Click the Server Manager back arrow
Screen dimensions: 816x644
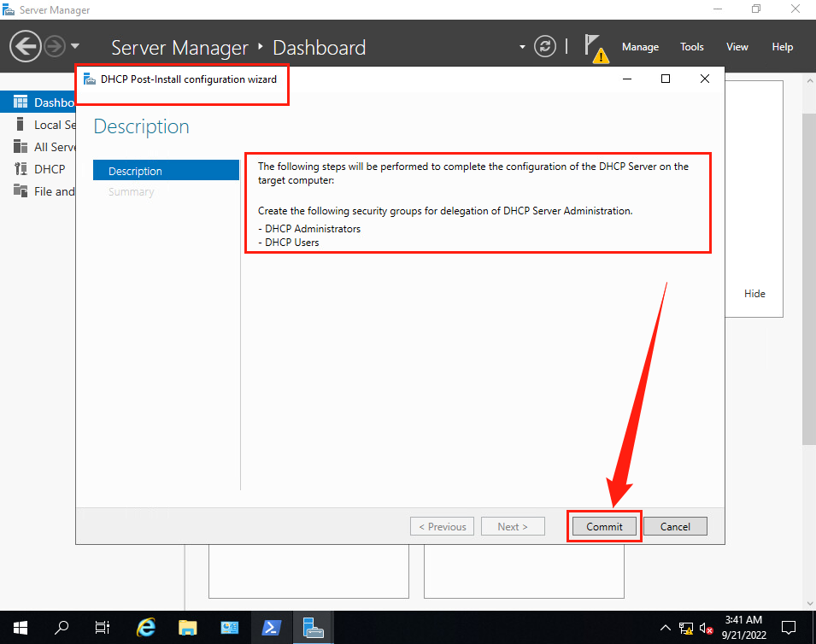(x=26, y=46)
